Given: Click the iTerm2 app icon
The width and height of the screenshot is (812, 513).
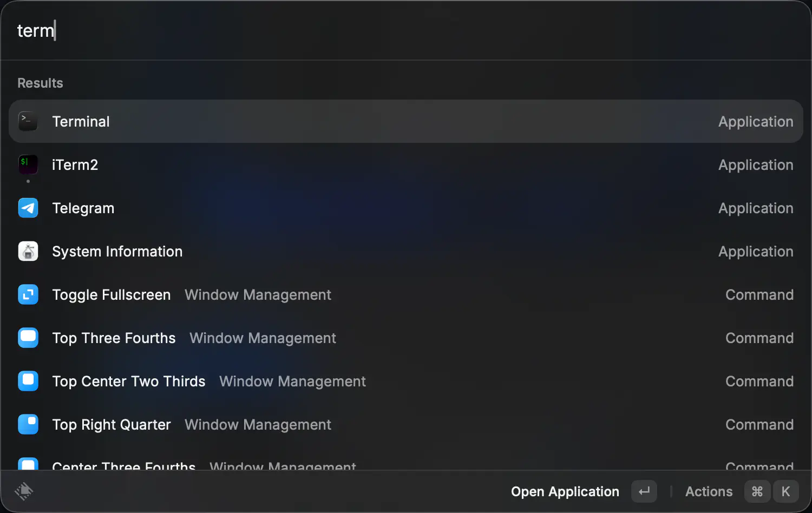Looking at the screenshot, I should point(28,165).
